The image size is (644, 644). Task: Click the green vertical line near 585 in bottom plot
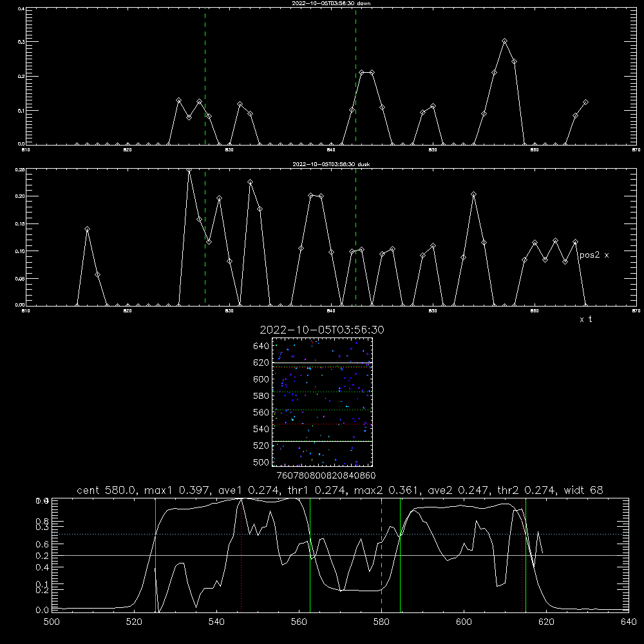tap(400, 555)
